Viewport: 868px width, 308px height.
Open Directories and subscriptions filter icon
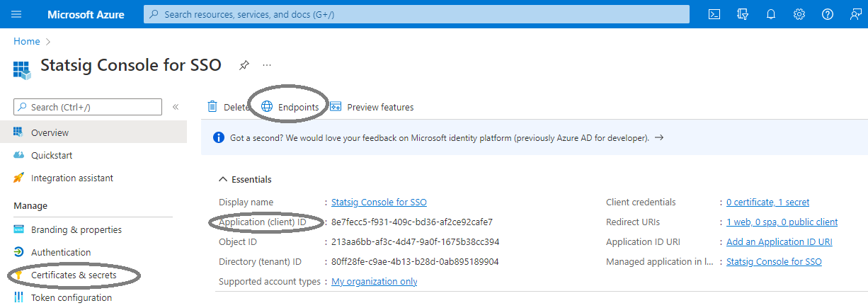pos(743,14)
